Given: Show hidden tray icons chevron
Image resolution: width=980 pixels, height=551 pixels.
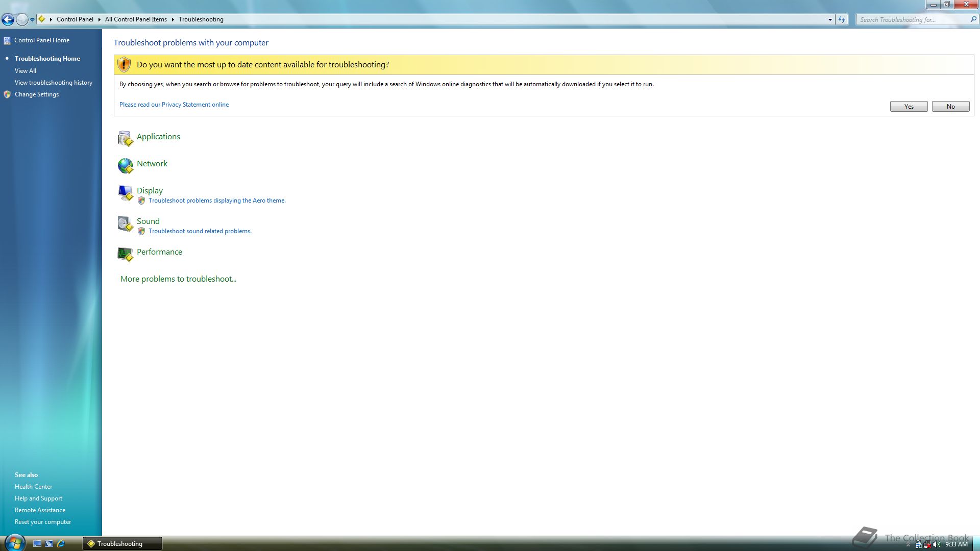Looking at the screenshot, I should tap(908, 544).
